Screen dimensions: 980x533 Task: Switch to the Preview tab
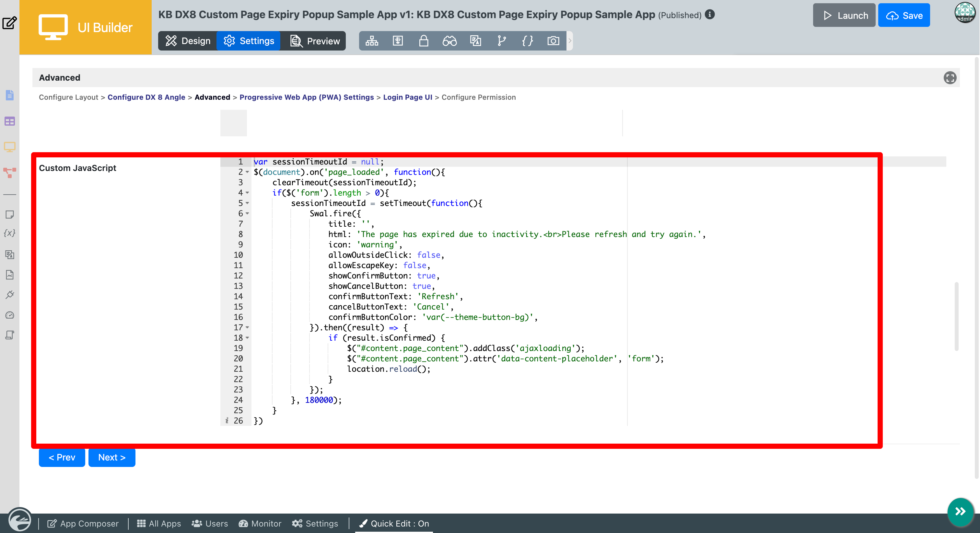[314, 41]
